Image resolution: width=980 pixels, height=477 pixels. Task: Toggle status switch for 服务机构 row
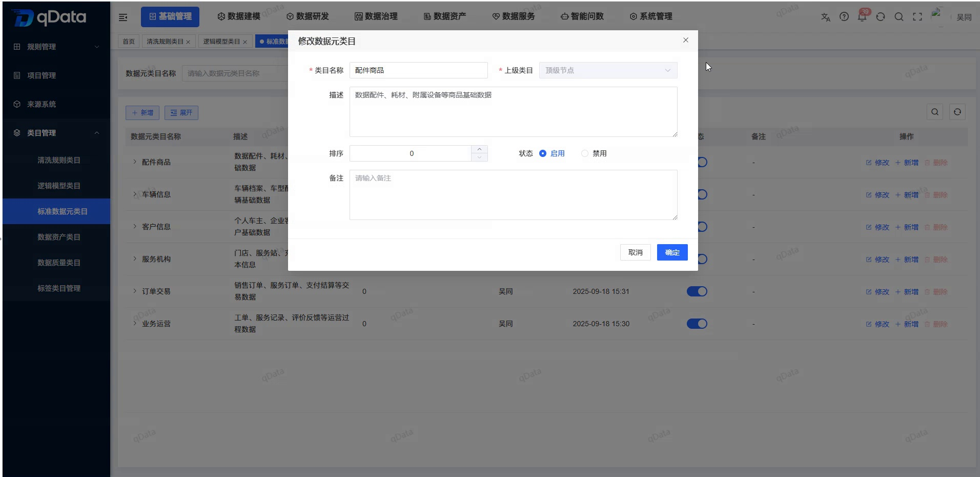[702, 259]
